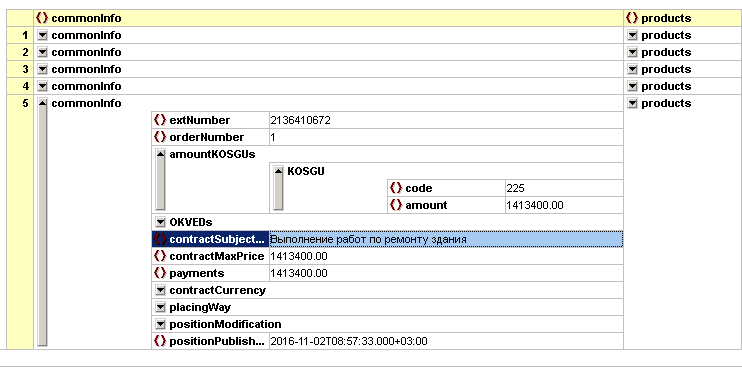Click the braces icon next to code
The height and width of the screenshot is (378, 742).
pyautogui.click(x=396, y=188)
